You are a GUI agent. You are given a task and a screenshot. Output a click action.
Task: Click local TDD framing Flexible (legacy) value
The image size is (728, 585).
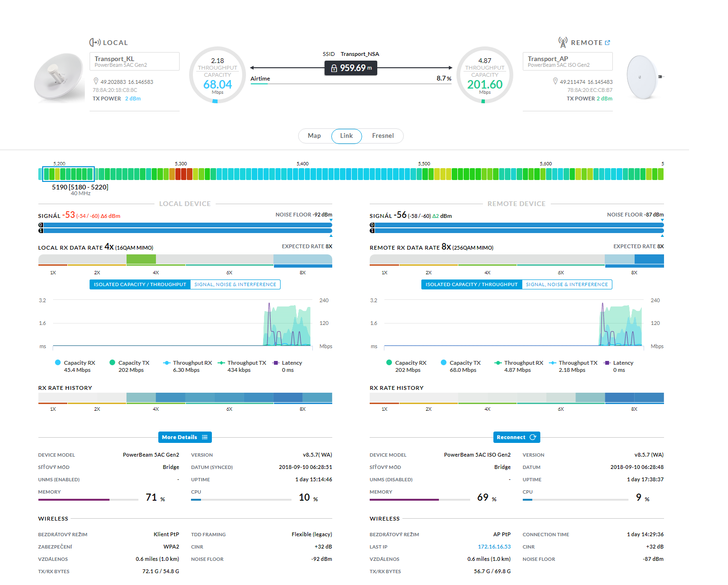coord(312,534)
